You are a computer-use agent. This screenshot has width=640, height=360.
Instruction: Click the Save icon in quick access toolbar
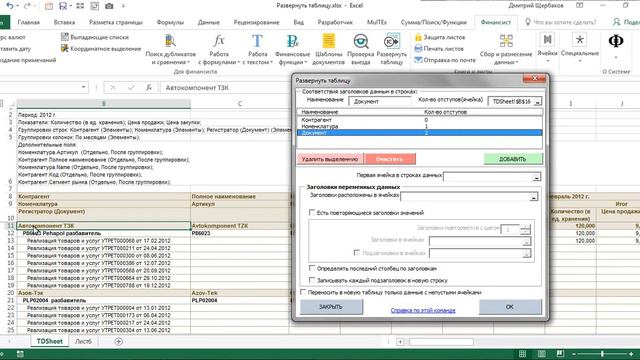[63, 6]
